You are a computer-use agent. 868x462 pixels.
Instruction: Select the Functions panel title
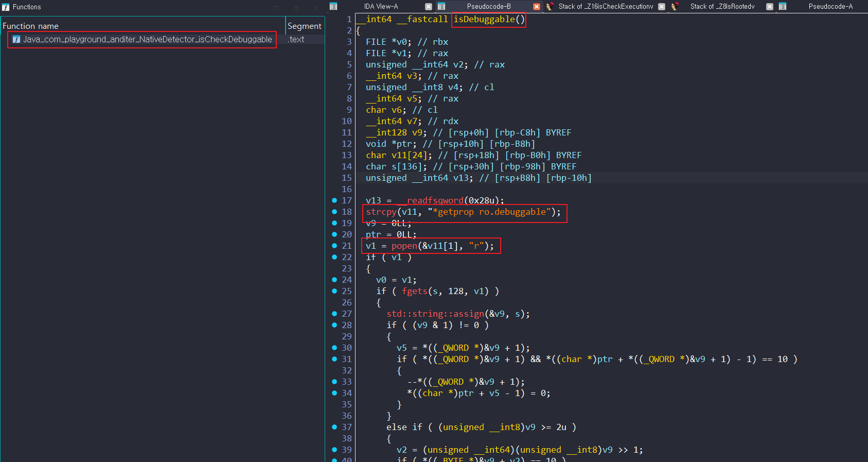[27, 7]
